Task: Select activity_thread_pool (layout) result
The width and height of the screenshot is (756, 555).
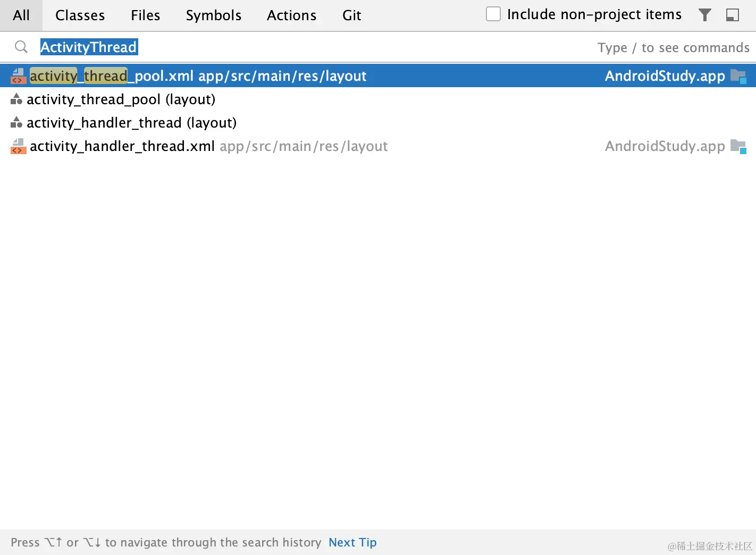Action: 378,99
